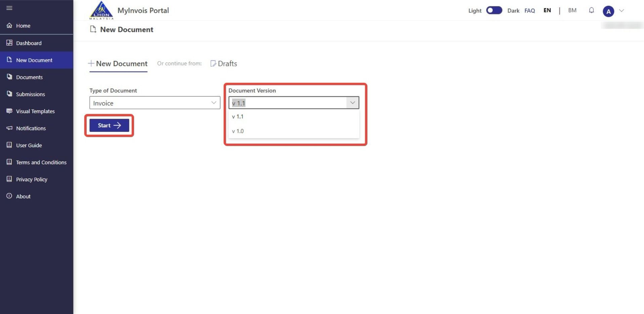Click the Invoice type field
The image size is (644, 314).
(155, 103)
